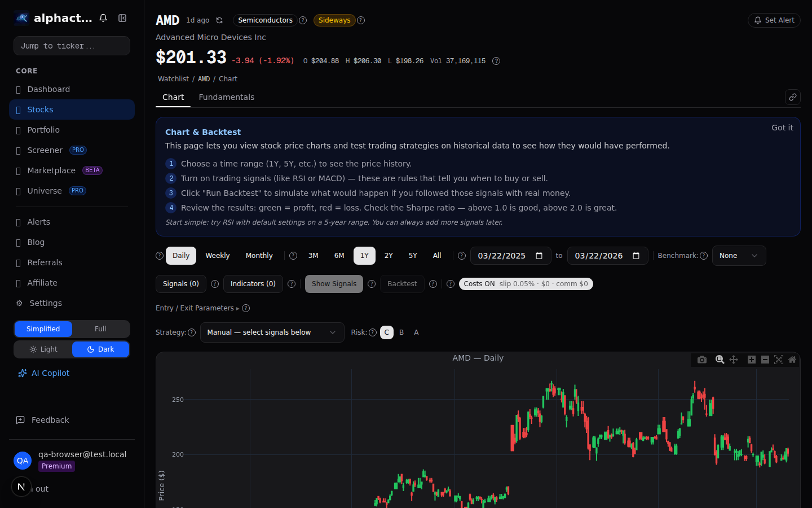The width and height of the screenshot is (812, 508).
Task: Zoom out using the minus icon on the chart
Action: [765, 360]
